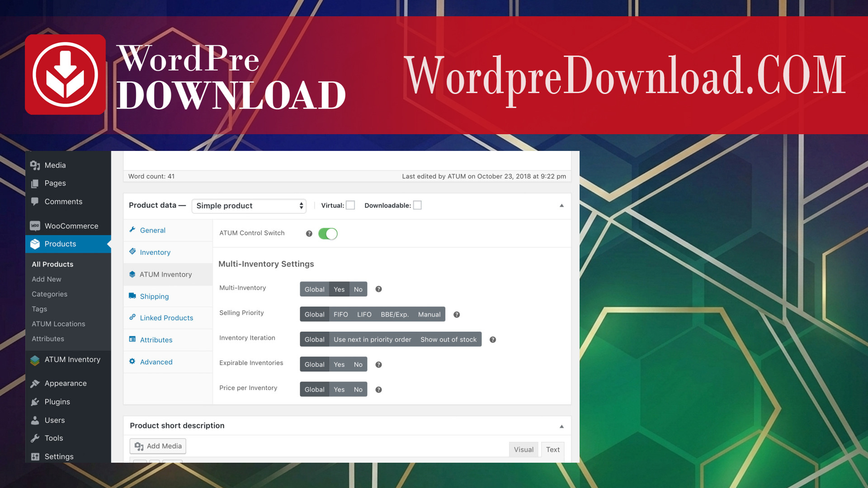Open the Simple product type dropdown

click(249, 206)
